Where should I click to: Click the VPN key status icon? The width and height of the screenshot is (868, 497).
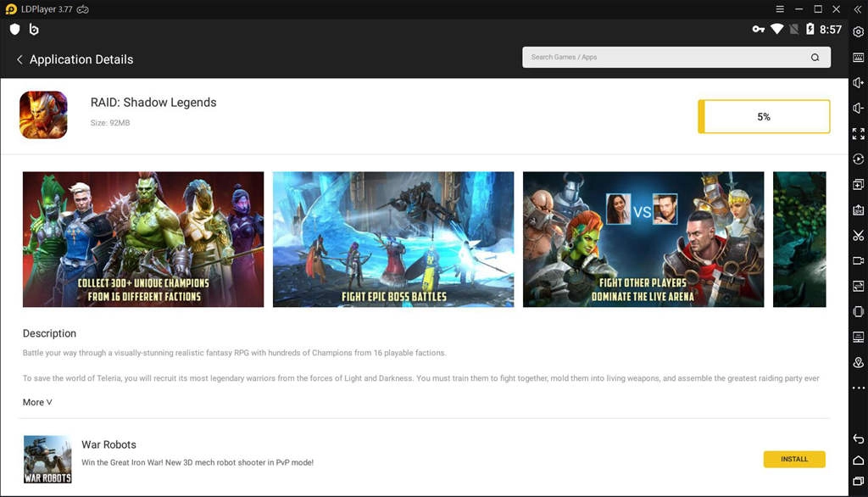pyautogui.click(x=759, y=29)
